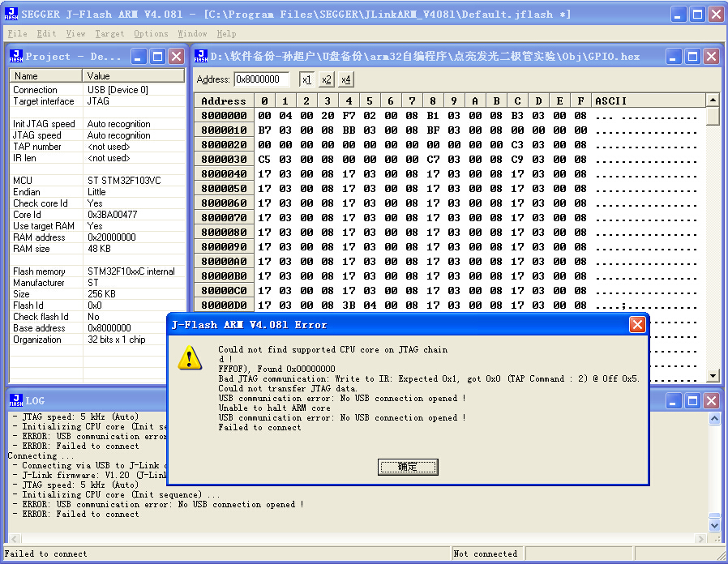The height and width of the screenshot is (564, 728).
Task: Maximize the main J-Flash window
Action: click(697, 15)
